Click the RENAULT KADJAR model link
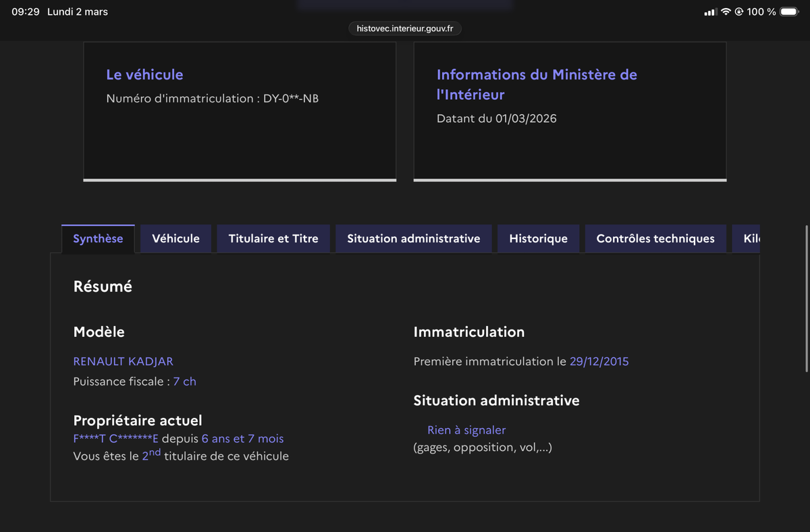The image size is (810, 532). coord(123,362)
